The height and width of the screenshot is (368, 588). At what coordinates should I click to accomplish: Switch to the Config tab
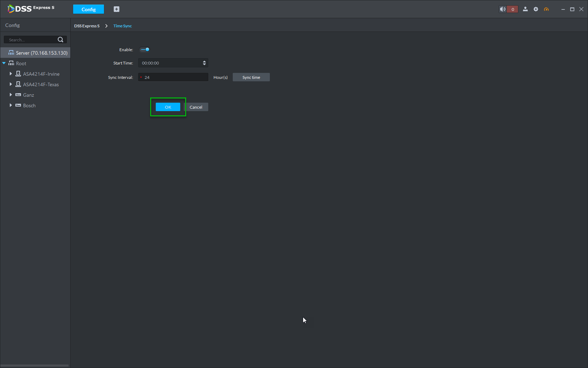tap(89, 9)
